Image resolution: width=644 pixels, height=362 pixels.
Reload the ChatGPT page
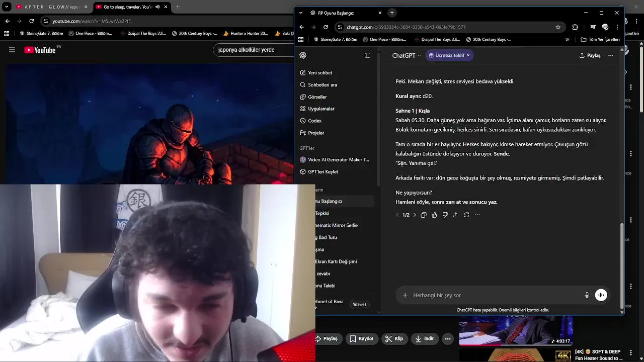click(326, 27)
